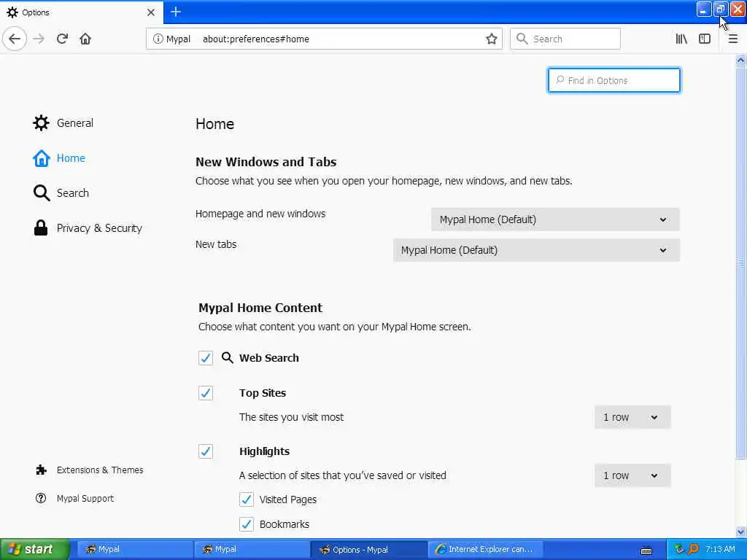Click the page vertical scrollbar
The height and width of the screenshot is (560, 747).
(740, 262)
